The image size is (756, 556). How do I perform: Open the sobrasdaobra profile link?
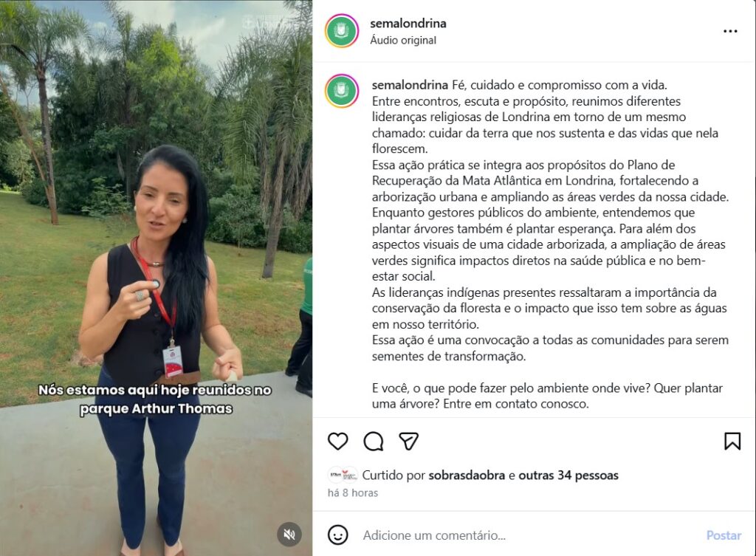coord(467,475)
